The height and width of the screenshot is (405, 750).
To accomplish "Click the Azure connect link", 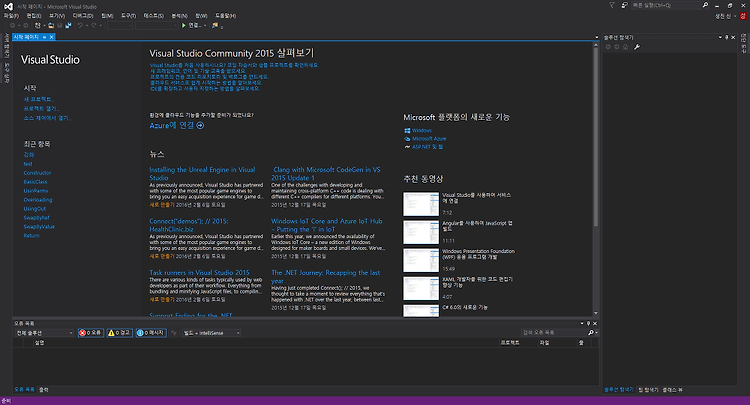I will [172, 125].
